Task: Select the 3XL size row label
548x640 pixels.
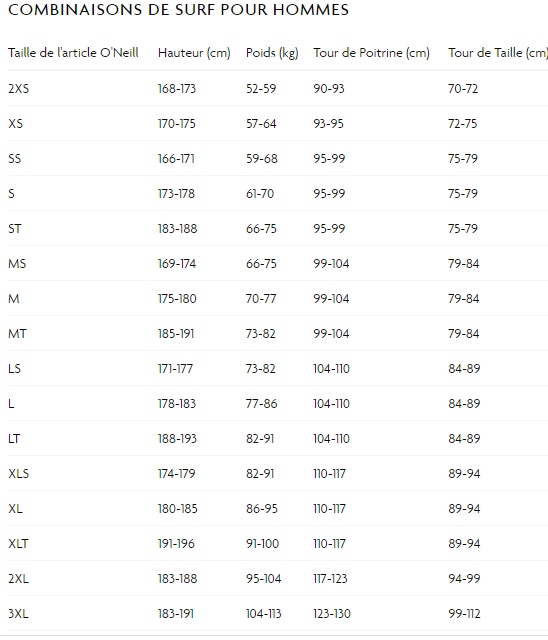Action: tap(18, 614)
